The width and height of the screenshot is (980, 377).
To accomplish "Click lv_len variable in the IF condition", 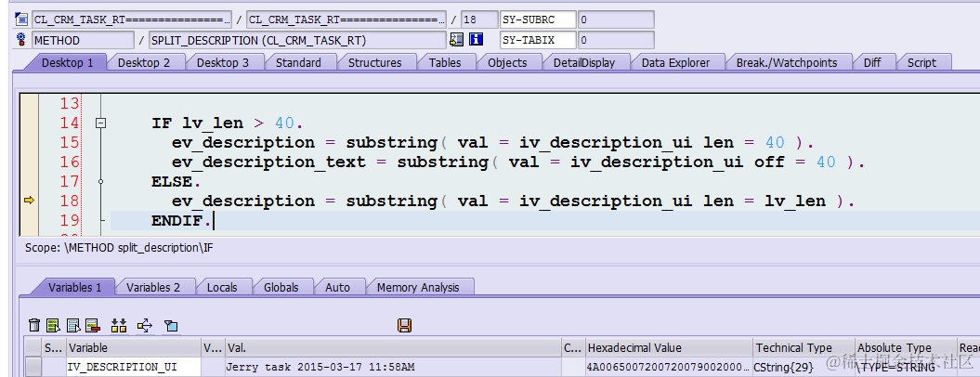I will click(x=213, y=123).
